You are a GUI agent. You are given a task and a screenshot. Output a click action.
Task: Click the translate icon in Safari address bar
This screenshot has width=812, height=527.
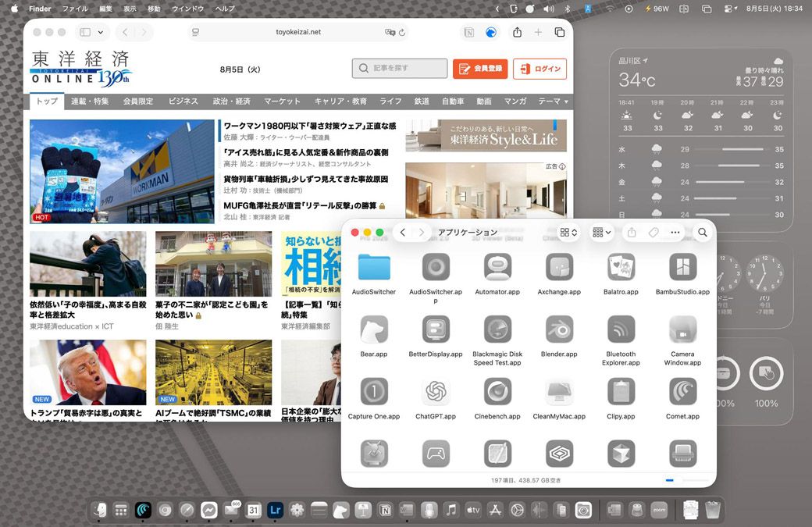click(x=390, y=32)
